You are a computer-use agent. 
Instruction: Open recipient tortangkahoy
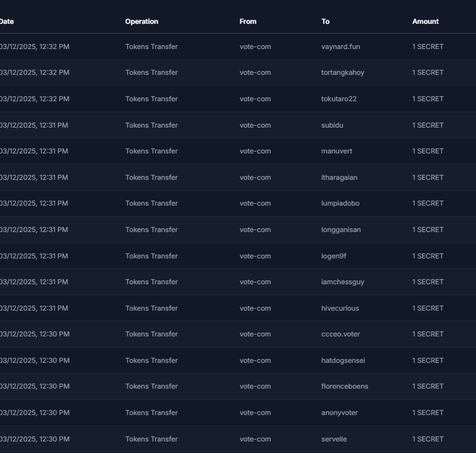pos(343,73)
